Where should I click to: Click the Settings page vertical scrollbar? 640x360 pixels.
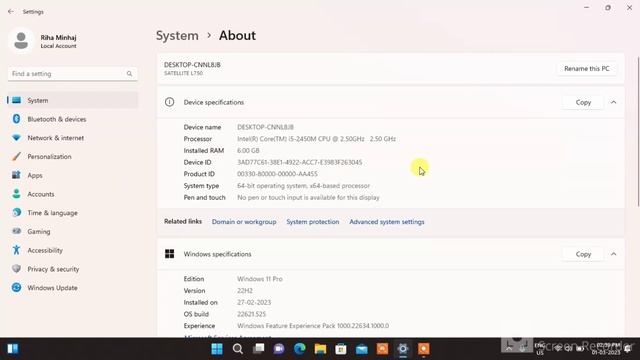(638, 131)
